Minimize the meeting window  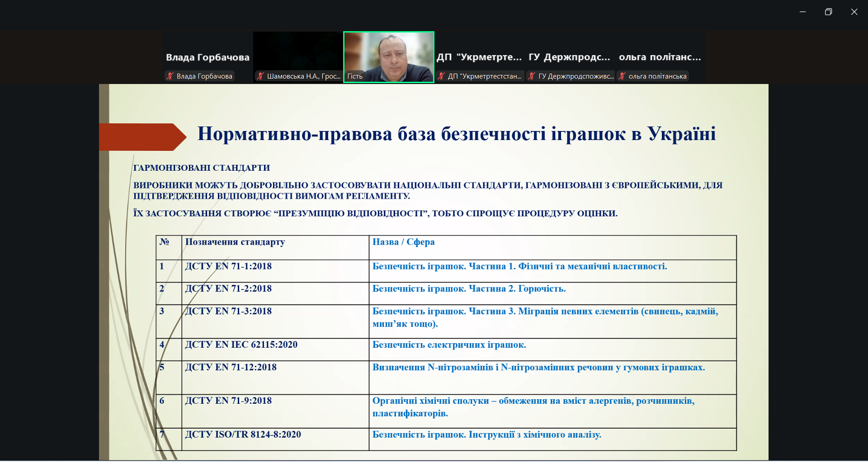click(802, 12)
